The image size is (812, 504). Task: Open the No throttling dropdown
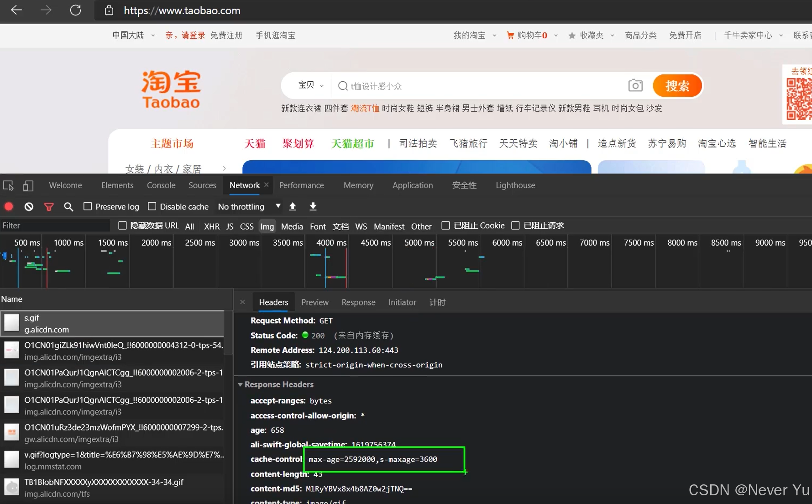point(249,206)
